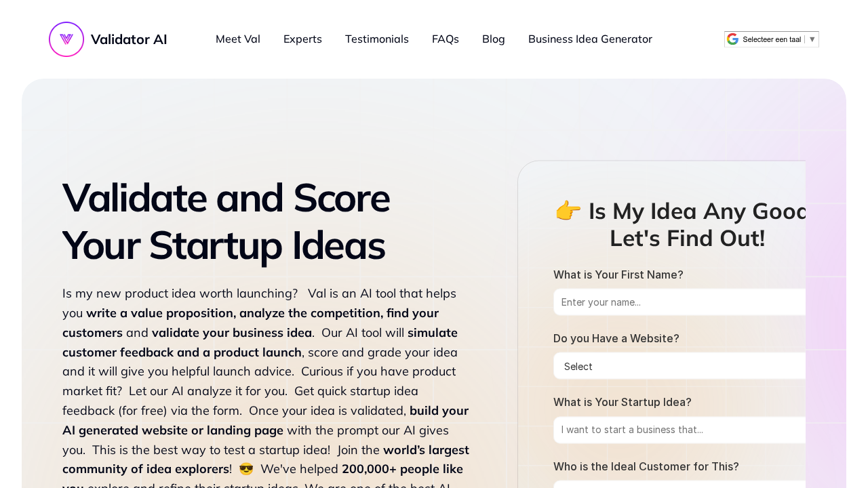The width and height of the screenshot is (868, 488).
Task: Click the sunglasses emoji in the paragraph
Action: click(x=246, y=469)
